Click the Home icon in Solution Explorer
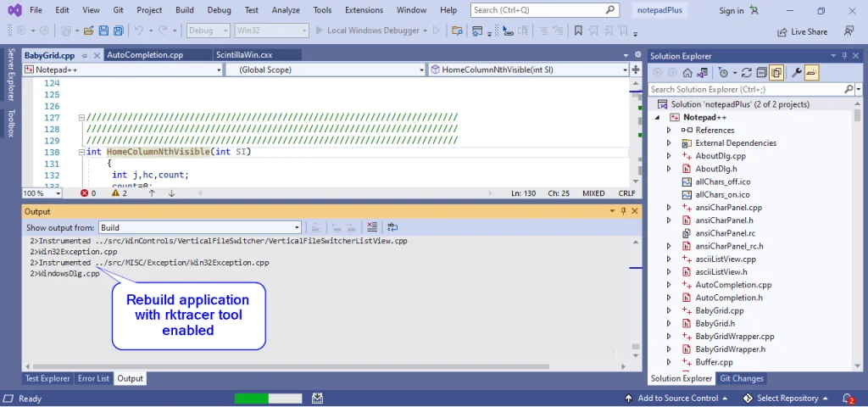868x407 pixels. pyautogui.click(x=687, y=73)
